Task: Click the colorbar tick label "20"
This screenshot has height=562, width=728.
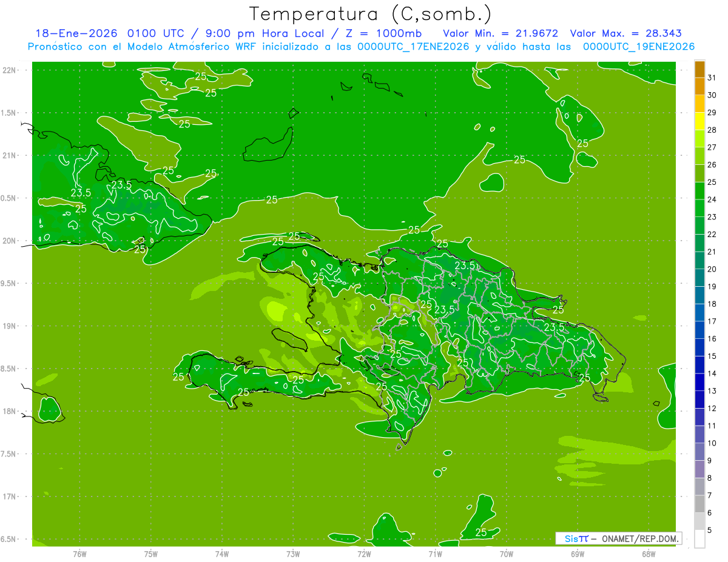Action: pos(712,269)
